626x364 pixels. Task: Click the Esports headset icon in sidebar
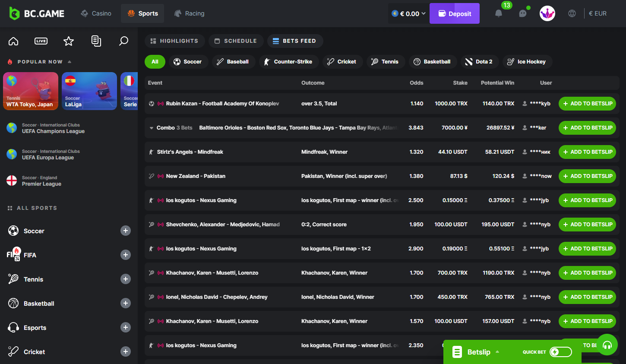[13, 327]
